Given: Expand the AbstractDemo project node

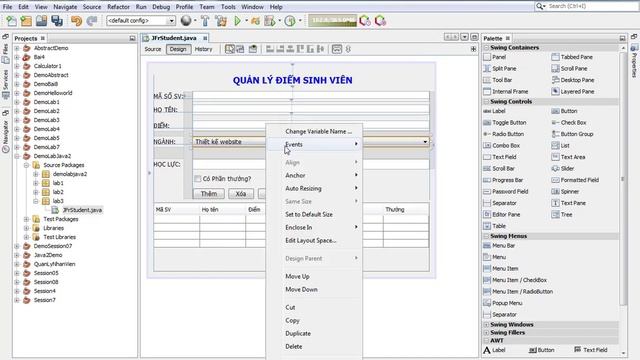Looking at the screenshot, I should (x=17, y=48).
